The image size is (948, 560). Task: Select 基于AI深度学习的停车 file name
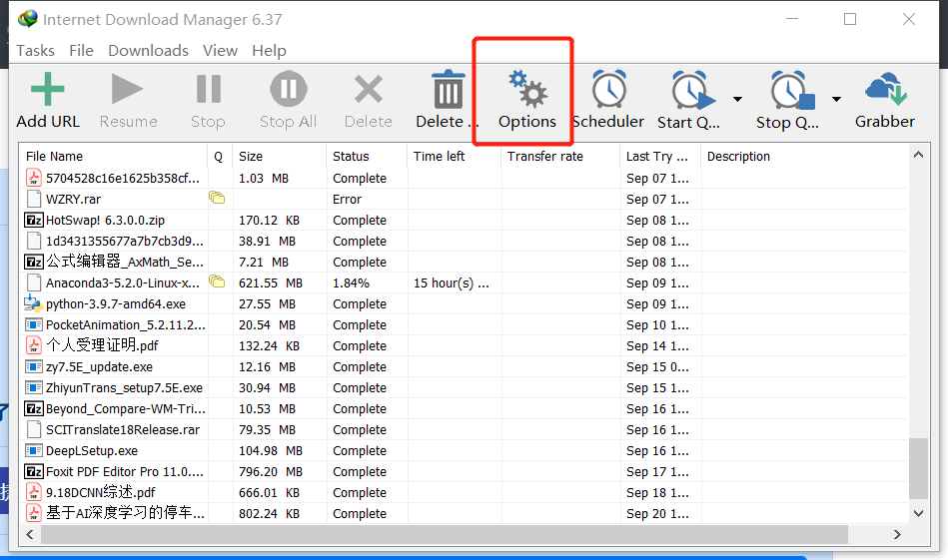[x=126, y=513]
